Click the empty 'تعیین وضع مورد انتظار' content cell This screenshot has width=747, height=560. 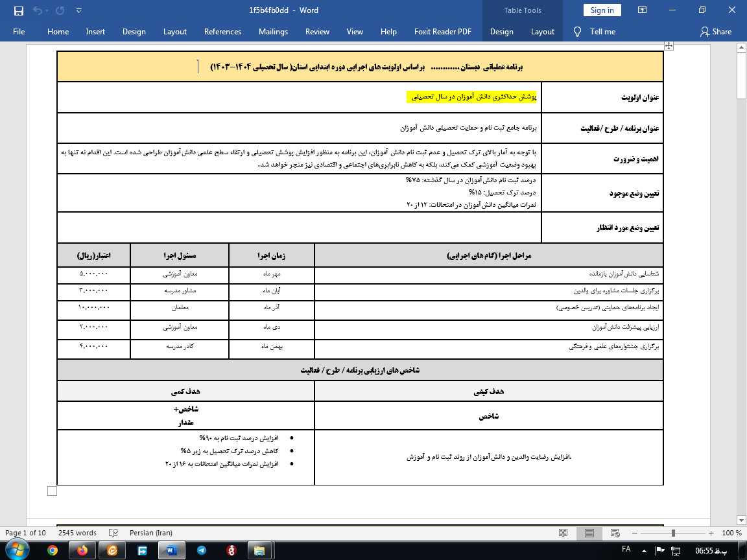[299, 227]
